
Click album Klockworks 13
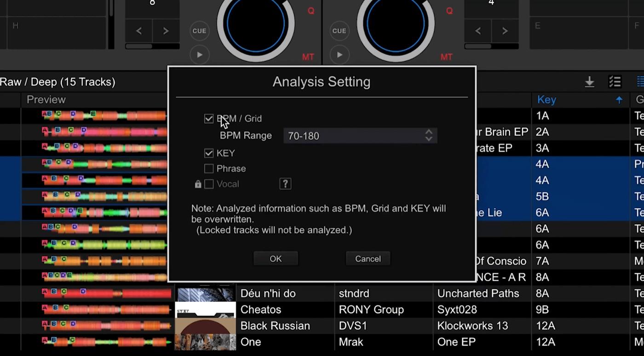[x=472, y=326]
